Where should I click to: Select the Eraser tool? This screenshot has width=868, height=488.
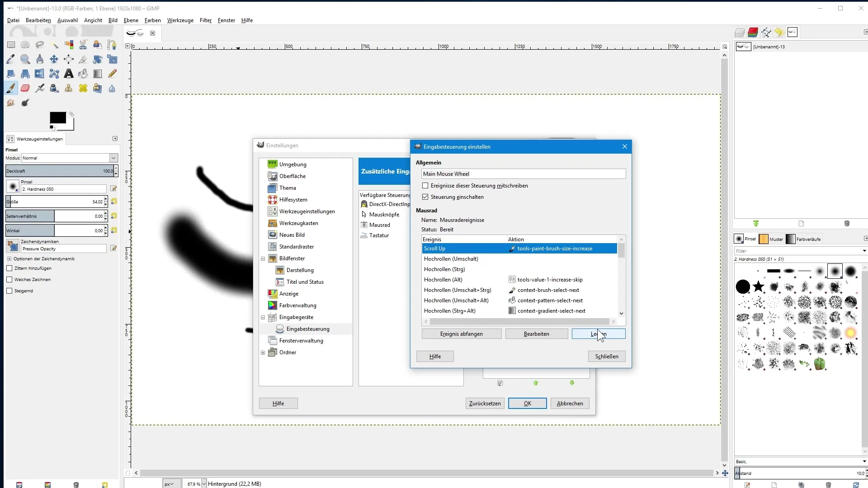tap(25, 88)
